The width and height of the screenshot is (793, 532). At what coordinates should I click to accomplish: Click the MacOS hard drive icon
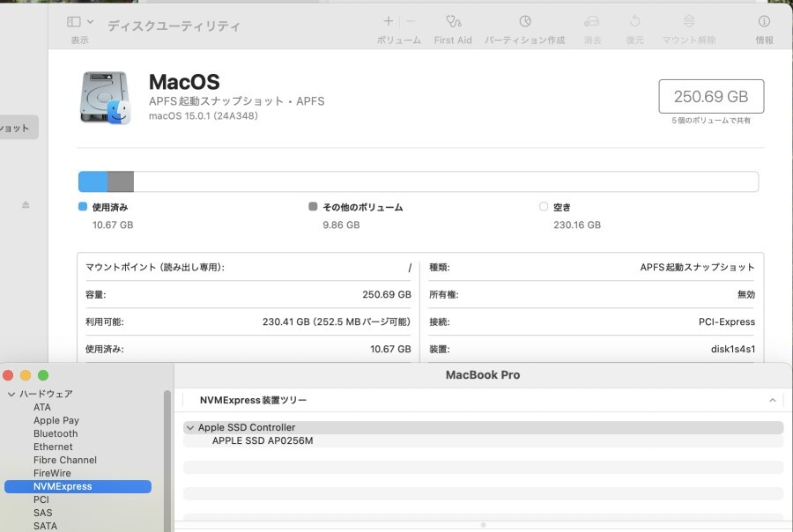(x=105, y=98)
